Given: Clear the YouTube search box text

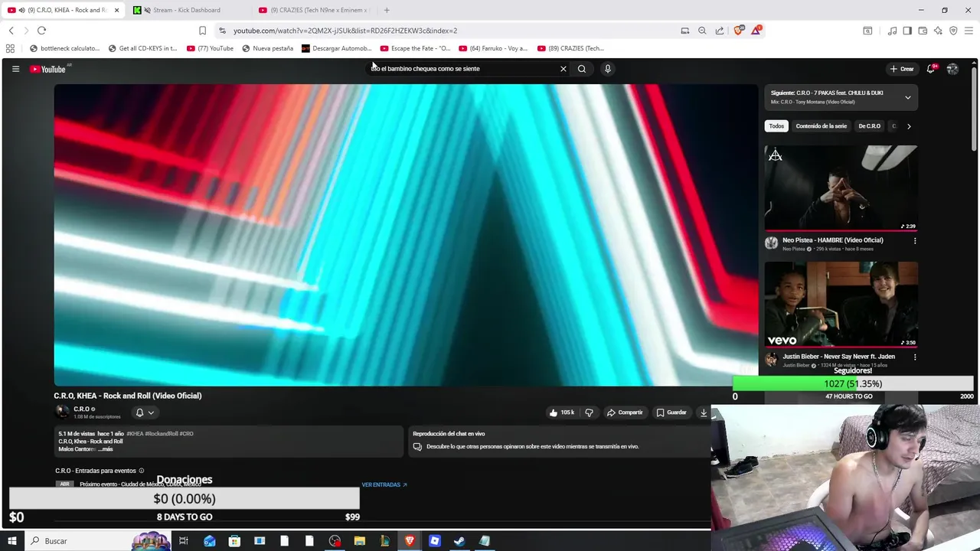Looking at the screenshot, I should [x=563, y=69].
